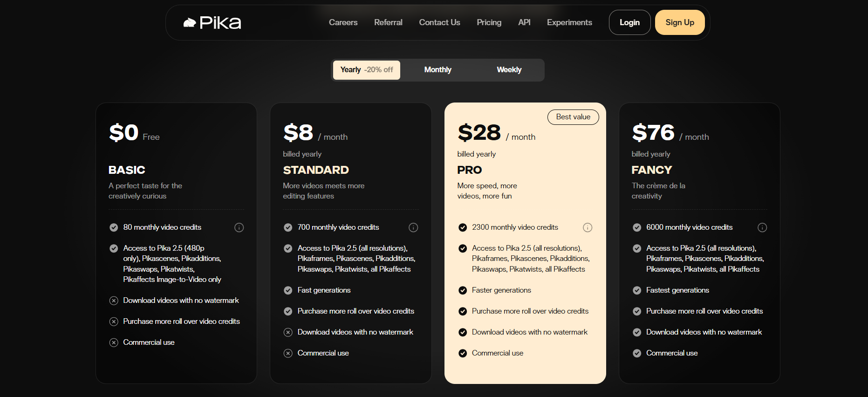This screenshot has height=397, width=868.
Task: Click checkmark icon beside 80 monthly video credits
Action: (x=114, y=227)
